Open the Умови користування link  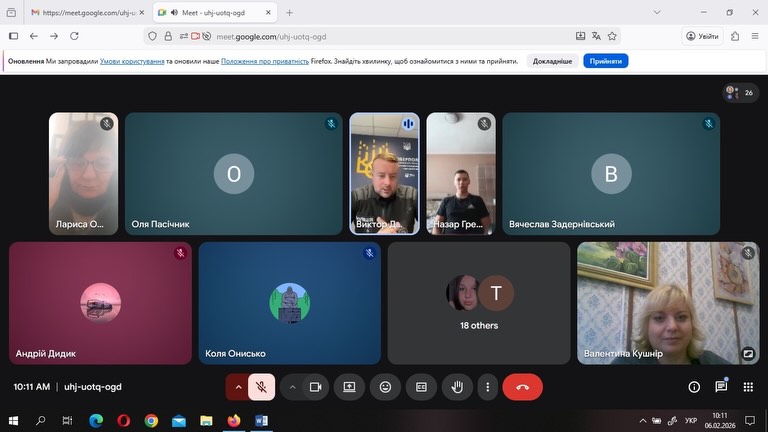pyautogui.click(x=131, y=61)
